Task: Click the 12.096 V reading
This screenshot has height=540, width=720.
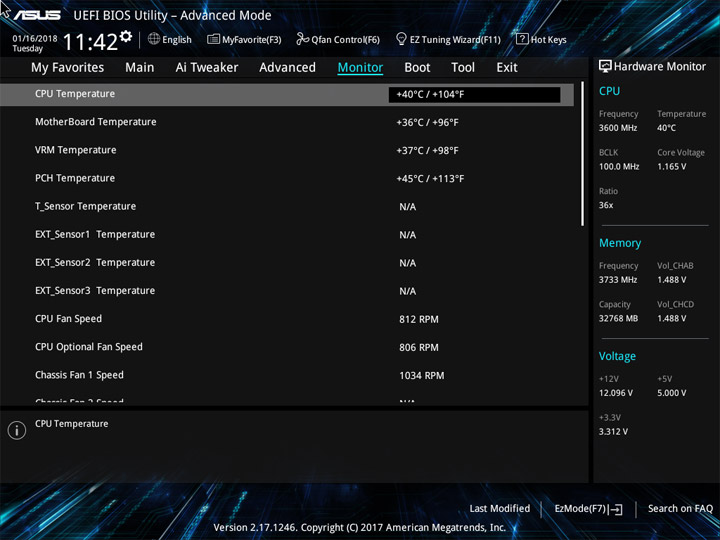Action: tap(615, 393)
